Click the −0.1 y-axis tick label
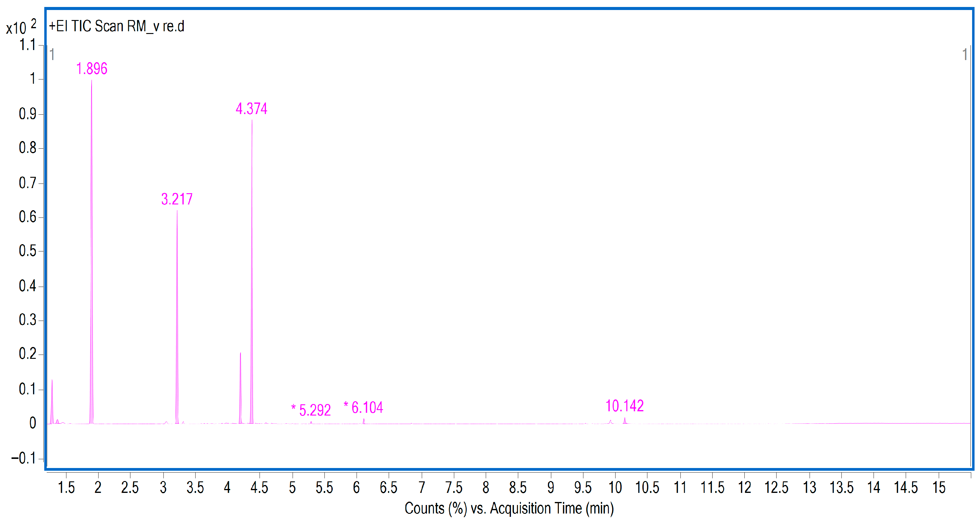Screen dimensions: 980x522 [24, 458]
